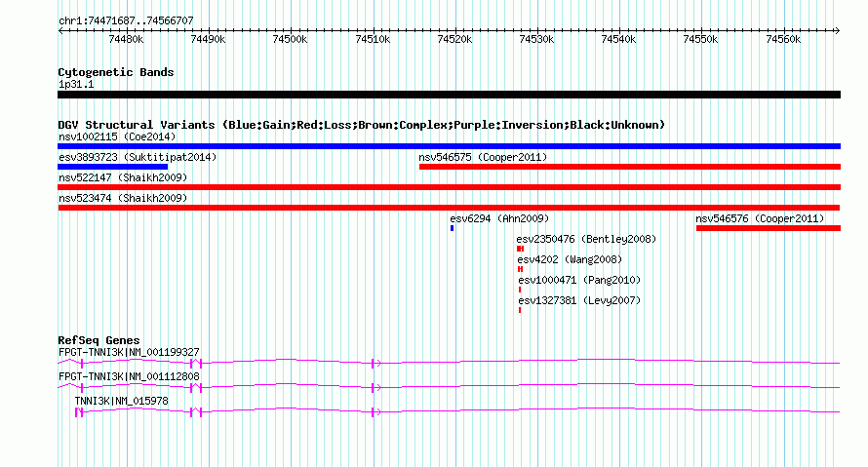The width and height of the screenshot is (868, 467).
Task: Click the 74520k ruler tick label
Action: pos(454,39)
